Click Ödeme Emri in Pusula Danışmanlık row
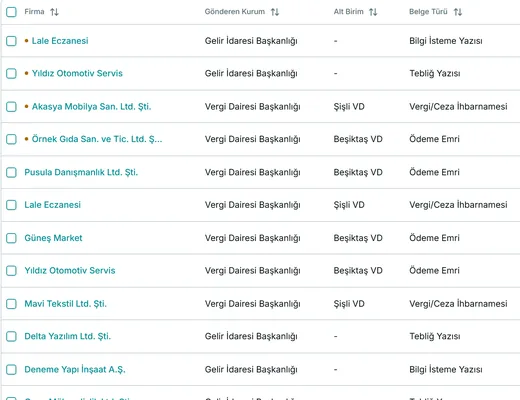520x400 pixels. click(x=434, y=172)
